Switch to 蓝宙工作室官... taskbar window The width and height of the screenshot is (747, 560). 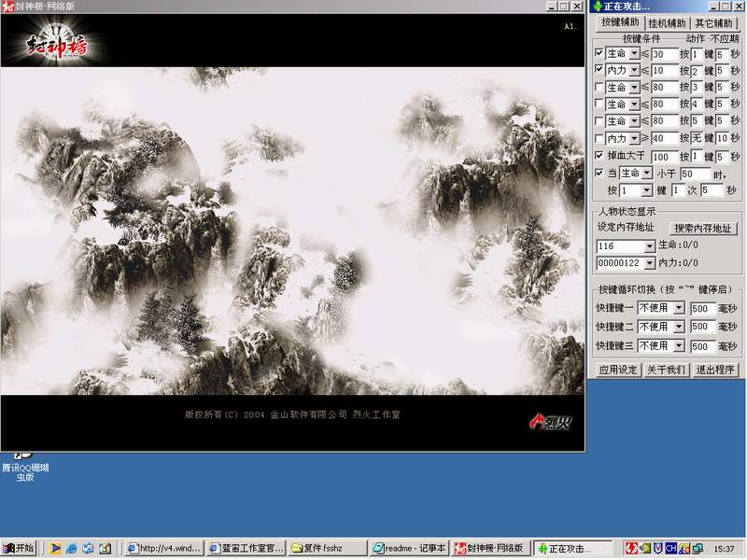click(x=247, y=549)
